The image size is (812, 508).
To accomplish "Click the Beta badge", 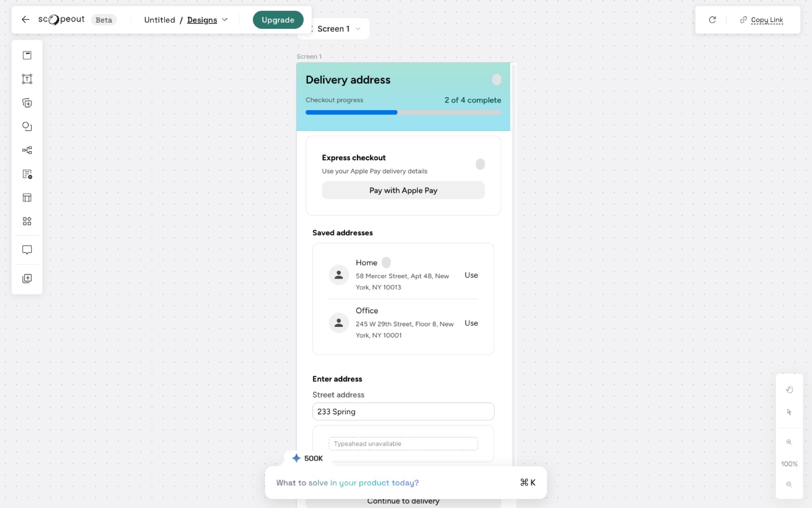I will pos(104,20).
